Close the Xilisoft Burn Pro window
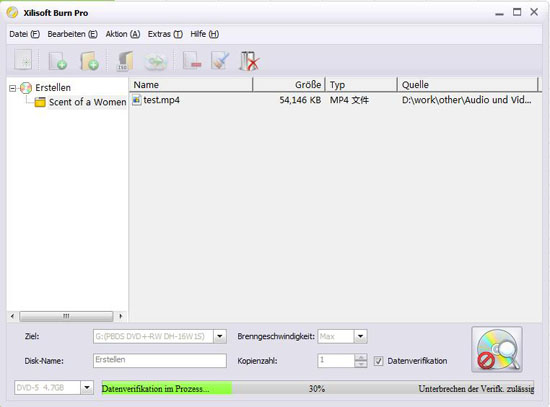This screenshot has width=550, height=407. (534, 12)
